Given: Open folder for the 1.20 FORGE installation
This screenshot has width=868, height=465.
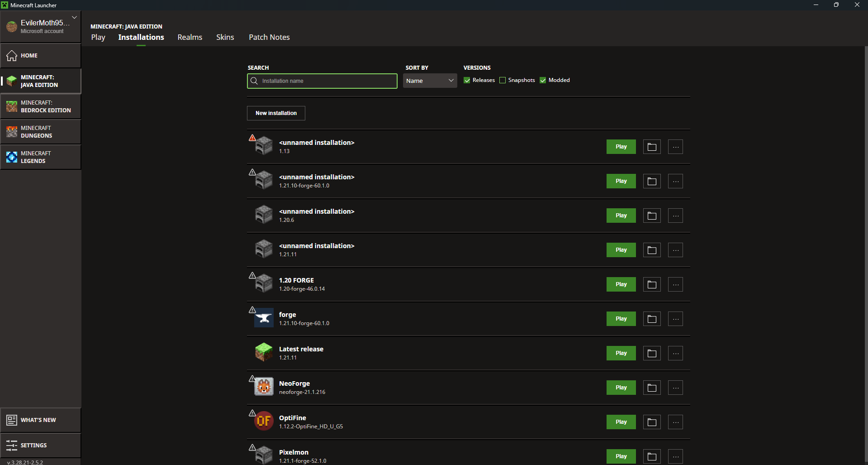Looking at the screenshot, I should [x=651, y=284].
